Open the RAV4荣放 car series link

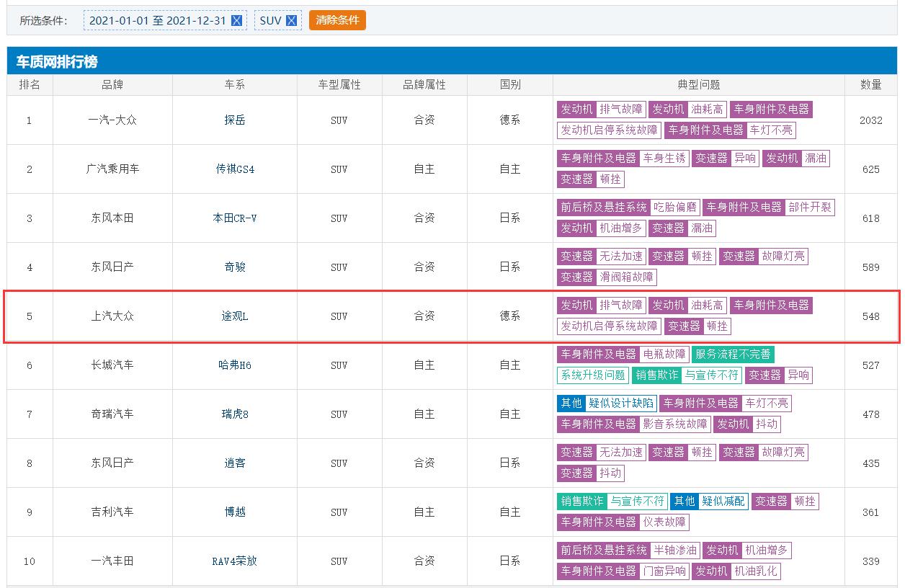pos(235,561)
